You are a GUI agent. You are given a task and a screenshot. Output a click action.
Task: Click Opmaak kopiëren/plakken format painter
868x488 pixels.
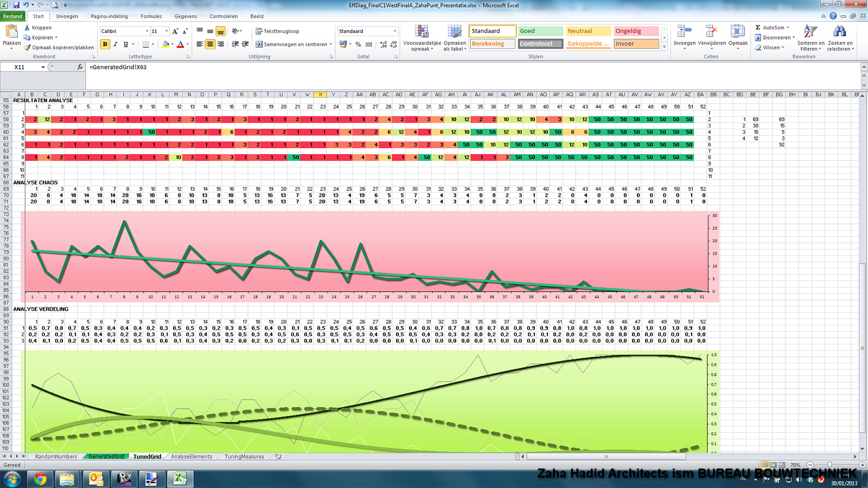pos(59,47)
